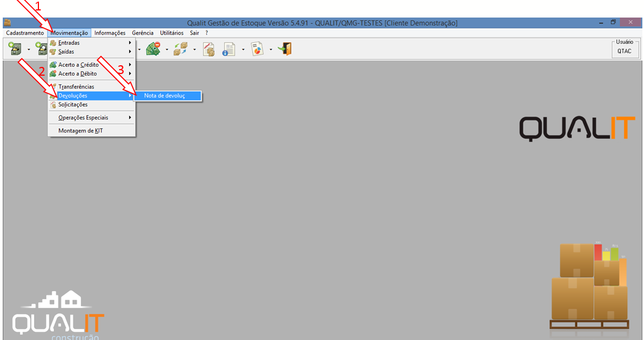Expand Operações Especiais submenu
644x340 pixels.
(x=92, y=118)
